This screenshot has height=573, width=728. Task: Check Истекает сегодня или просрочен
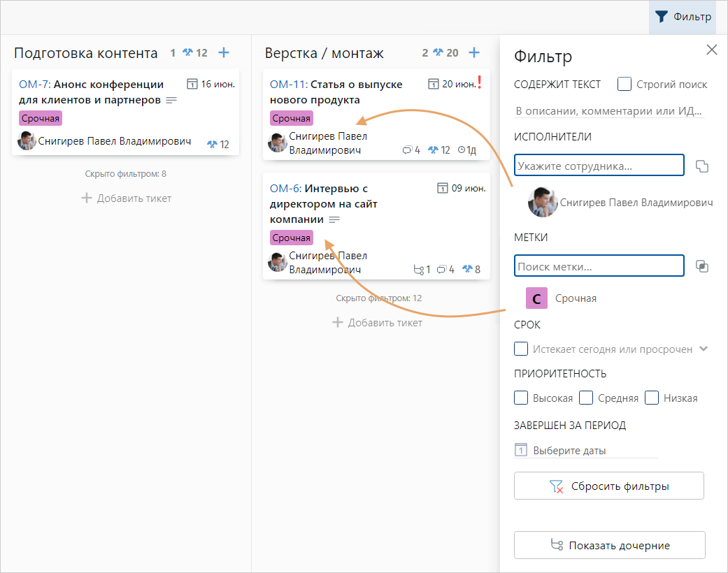pyautogui.click(x=521, y=349)
